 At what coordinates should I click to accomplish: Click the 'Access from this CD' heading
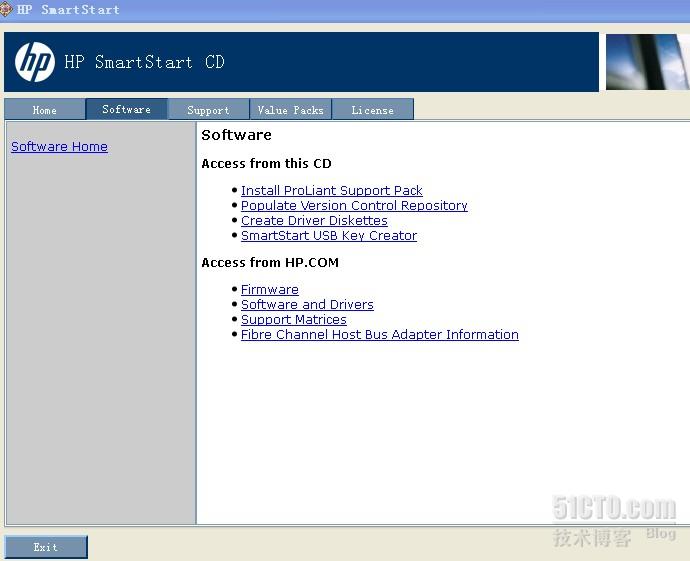(266, 164)
